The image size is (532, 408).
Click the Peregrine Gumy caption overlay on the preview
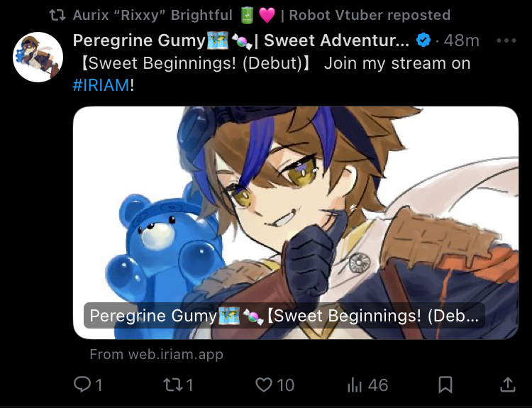coord(284,316)
